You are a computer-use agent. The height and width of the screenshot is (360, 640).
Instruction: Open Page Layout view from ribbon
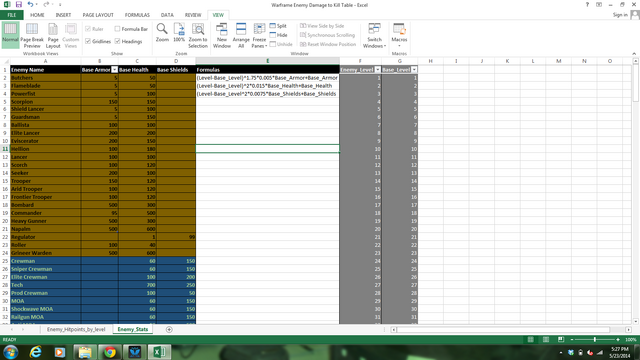(53, 36)
